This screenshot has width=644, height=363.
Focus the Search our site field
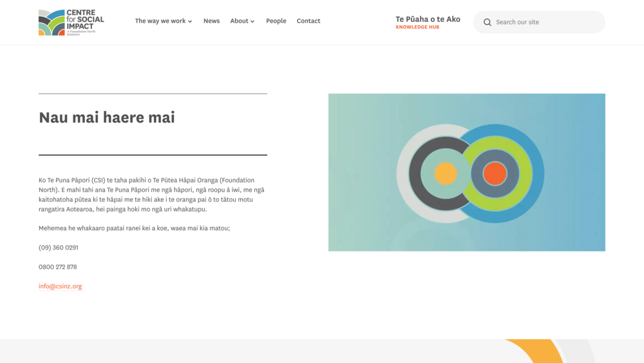click(546, 22)
